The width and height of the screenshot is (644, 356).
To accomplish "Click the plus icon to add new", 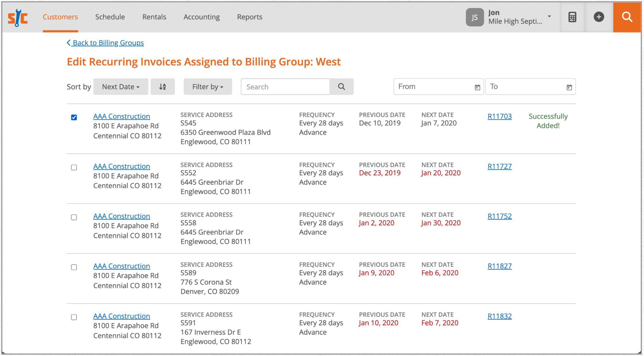I will point(599,17).
